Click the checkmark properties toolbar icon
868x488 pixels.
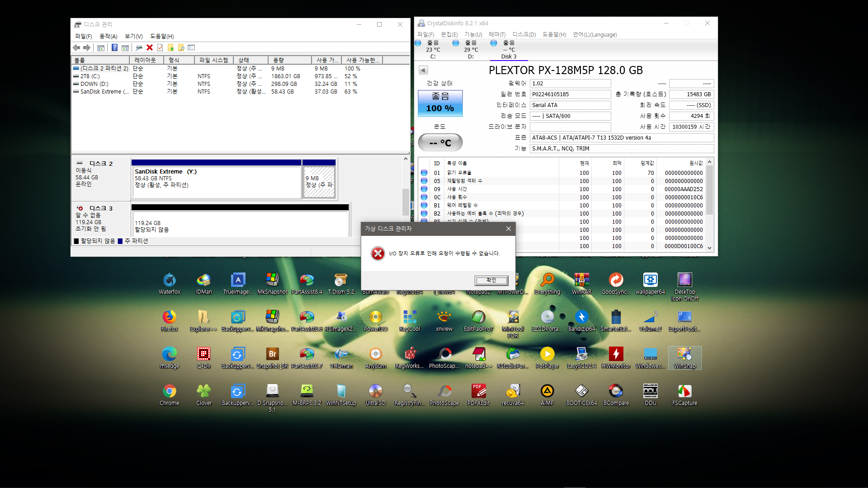tap(160, 47)
